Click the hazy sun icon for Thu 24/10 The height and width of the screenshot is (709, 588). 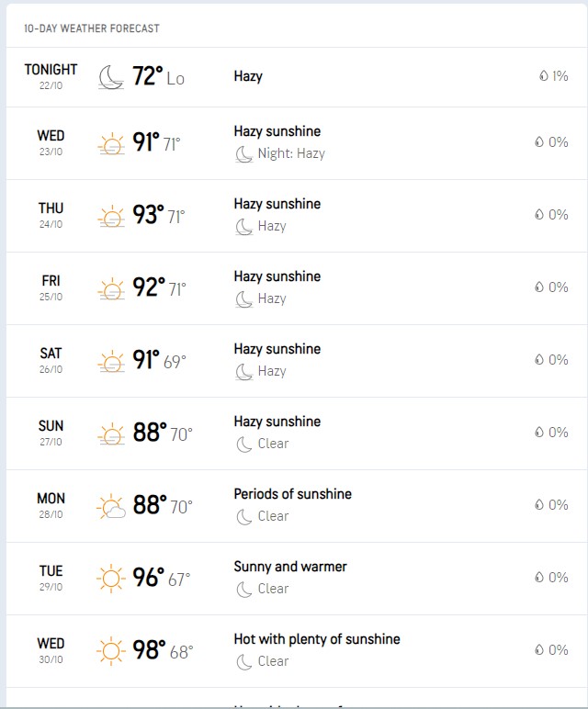(x=111, y=216)
